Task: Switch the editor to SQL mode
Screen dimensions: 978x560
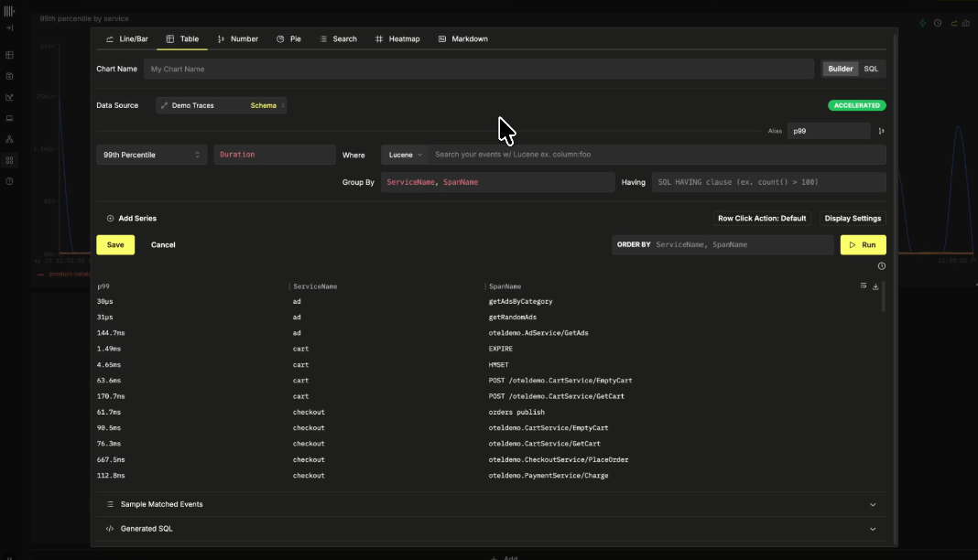Action: [x=871, y=70]
